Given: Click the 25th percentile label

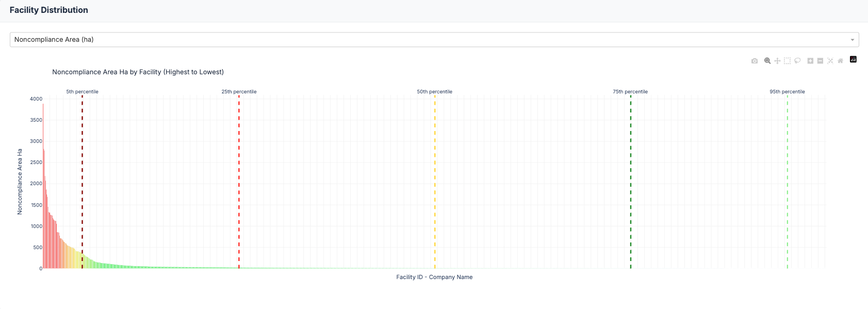Looking at the screenshot, I should point(239,92).
